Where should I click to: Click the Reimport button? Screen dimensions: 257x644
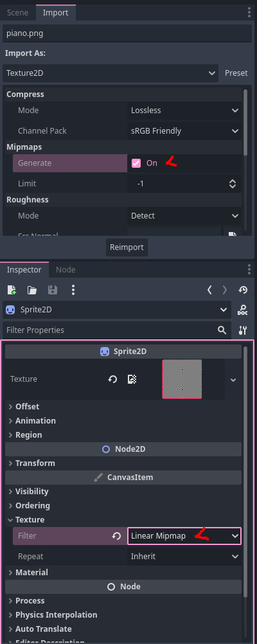pyautogui.click(x=127, y=247)
